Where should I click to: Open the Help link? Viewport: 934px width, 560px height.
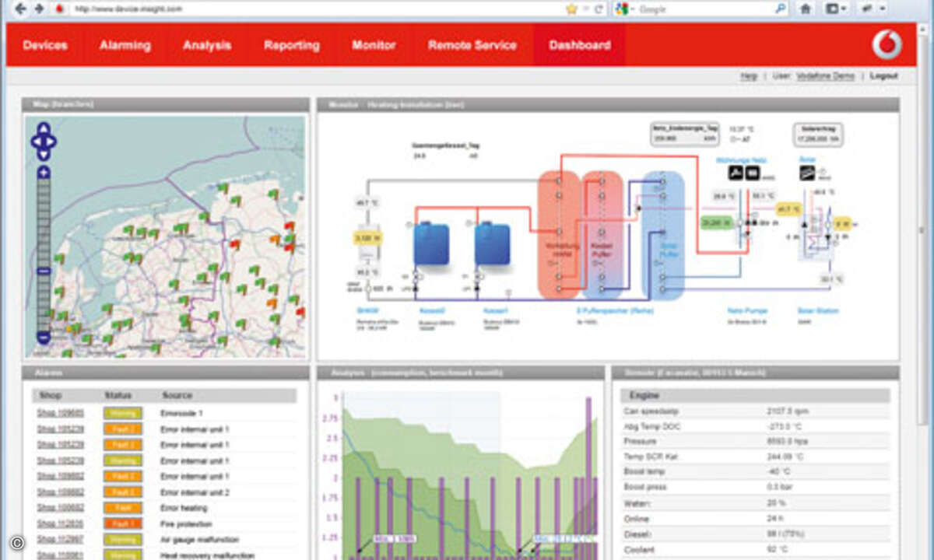748,76
